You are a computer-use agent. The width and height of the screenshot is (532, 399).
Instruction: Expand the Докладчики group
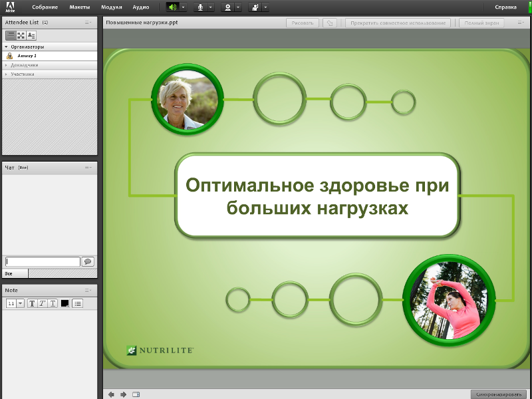[x=49, y=65]
